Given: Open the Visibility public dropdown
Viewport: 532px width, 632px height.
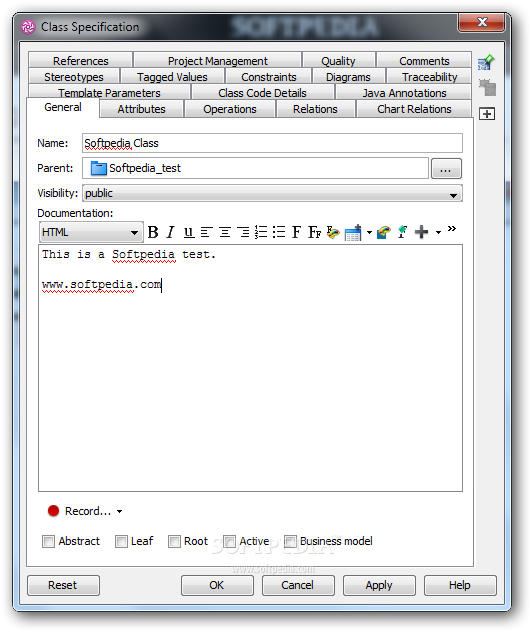Looking at the screenshot, I should pyautogui.click(x=272, y=193).
